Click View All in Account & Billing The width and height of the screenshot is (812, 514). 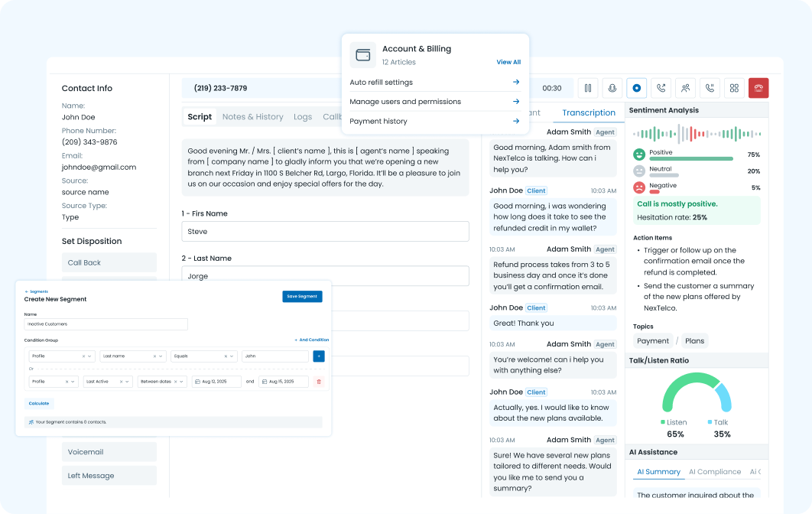pyautogui.click(x=508, y=62)
